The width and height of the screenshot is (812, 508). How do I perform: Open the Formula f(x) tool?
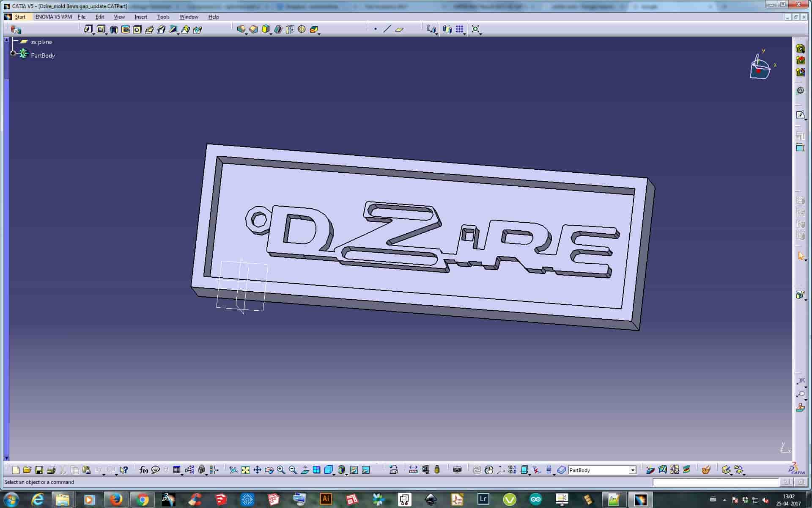pyautogui.click(x=144, y=470)
